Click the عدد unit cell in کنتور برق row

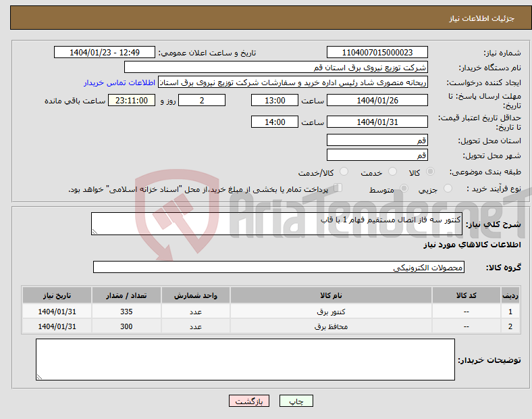coord(196,312)
